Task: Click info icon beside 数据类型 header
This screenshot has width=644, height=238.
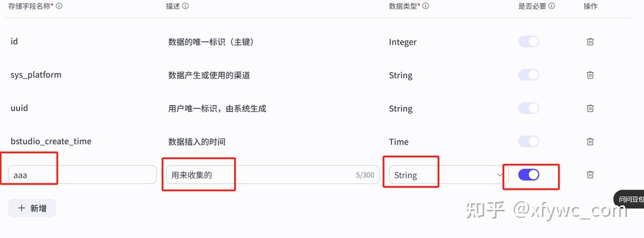Action: click(426, 7)
